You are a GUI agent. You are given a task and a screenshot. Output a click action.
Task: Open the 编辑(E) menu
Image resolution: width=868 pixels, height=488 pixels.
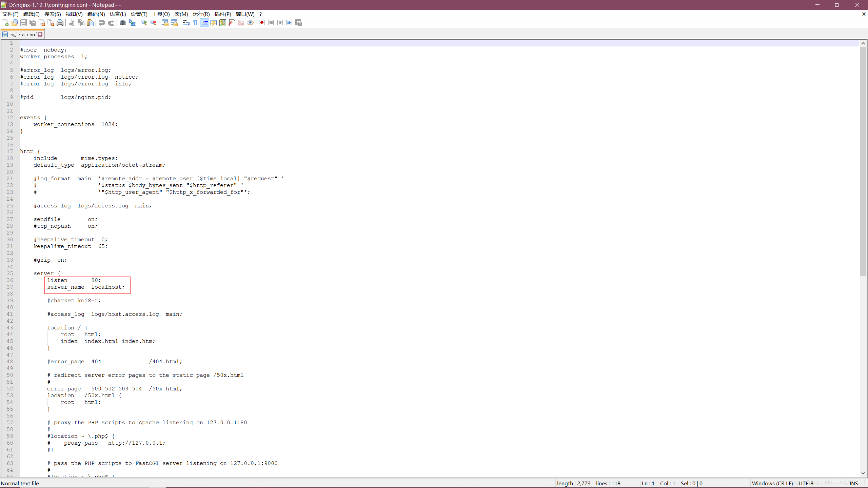(31, 14)
